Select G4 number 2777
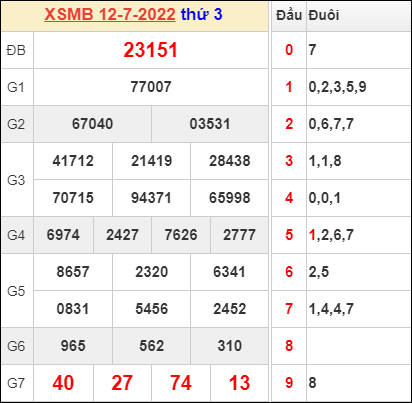Screen dimensions: 412x403 (239, 235)
